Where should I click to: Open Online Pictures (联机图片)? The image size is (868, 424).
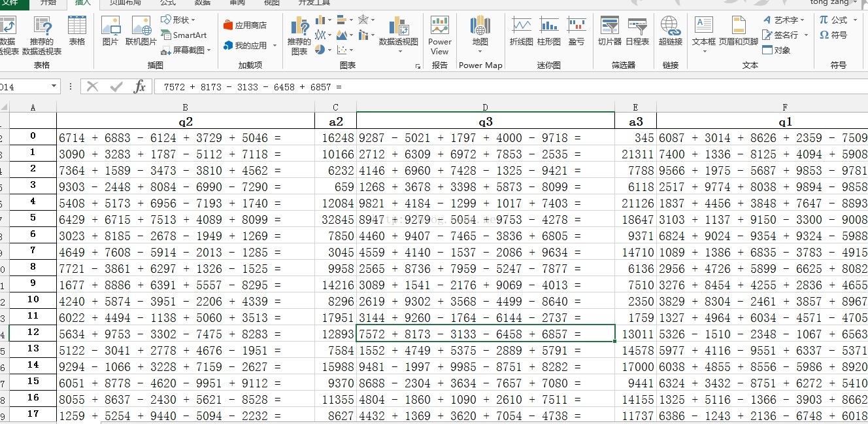point(141,31)
